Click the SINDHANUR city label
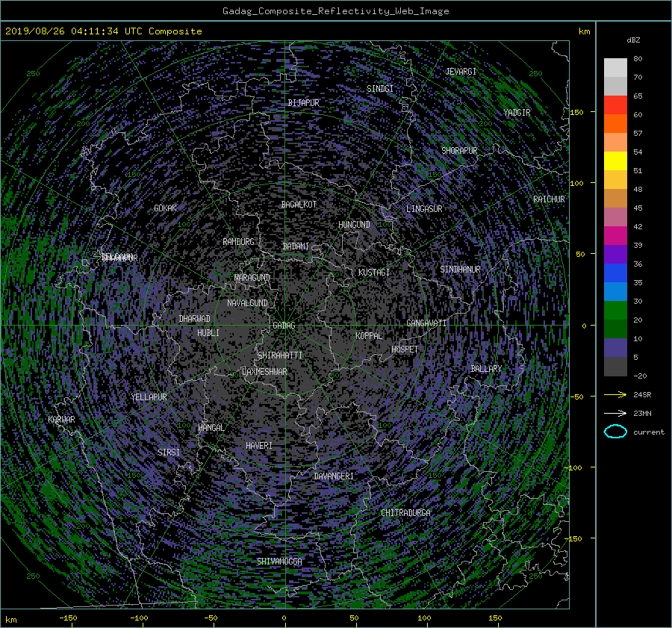The width and height of the screenshot is (672, 628). pos(460,270)
